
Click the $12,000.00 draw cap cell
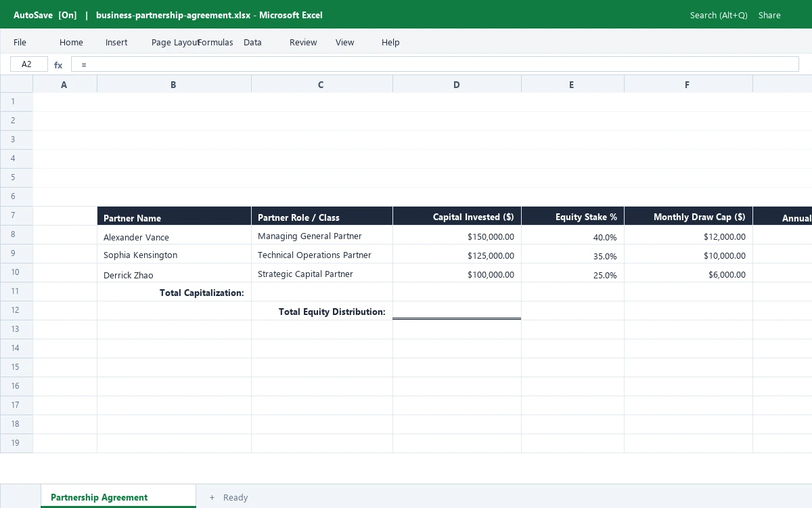(x=688, y=235)
